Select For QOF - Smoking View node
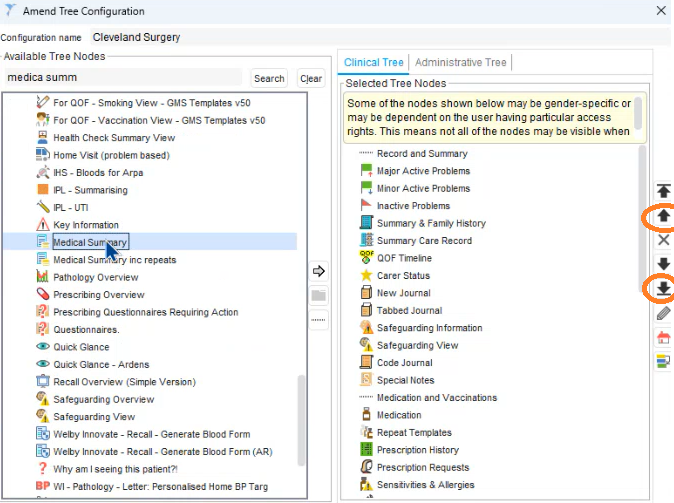The width and height of the screenshot is (674, 503). [x=152, y=103]
